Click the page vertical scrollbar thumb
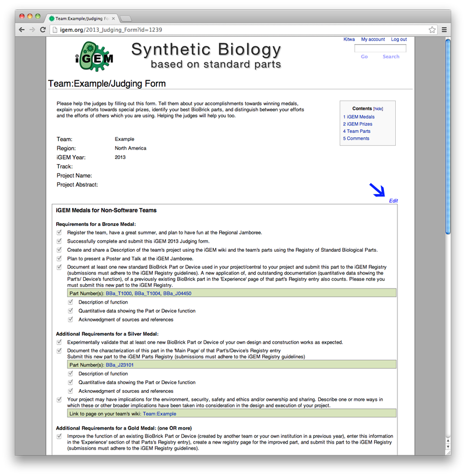 click(x=448, y=137)
